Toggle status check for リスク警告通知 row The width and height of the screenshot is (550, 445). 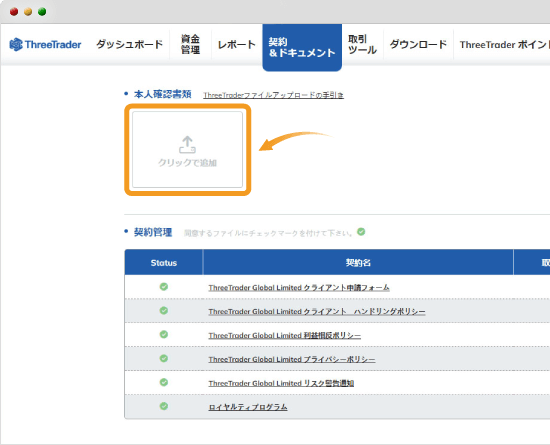[164, 382]
